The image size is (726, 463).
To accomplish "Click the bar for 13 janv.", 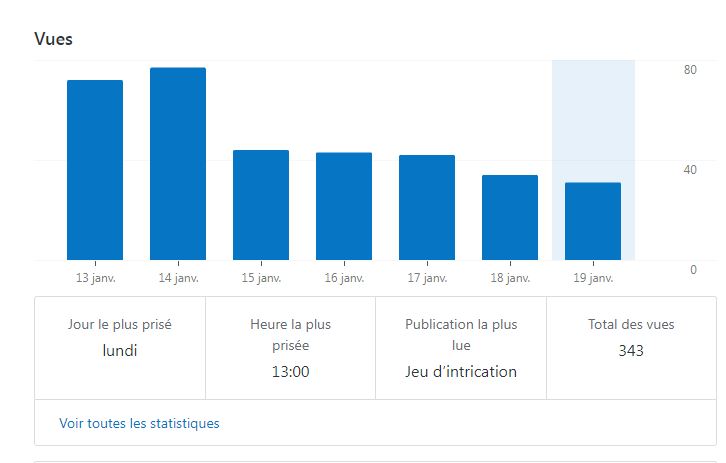I will coord(95,170).
